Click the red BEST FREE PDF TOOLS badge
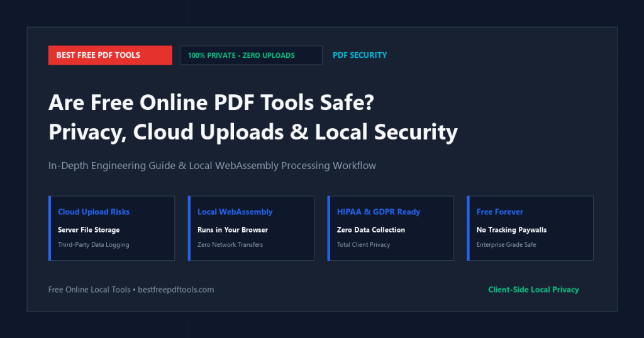Screen dimensions: 644x338 coord(110,55)
